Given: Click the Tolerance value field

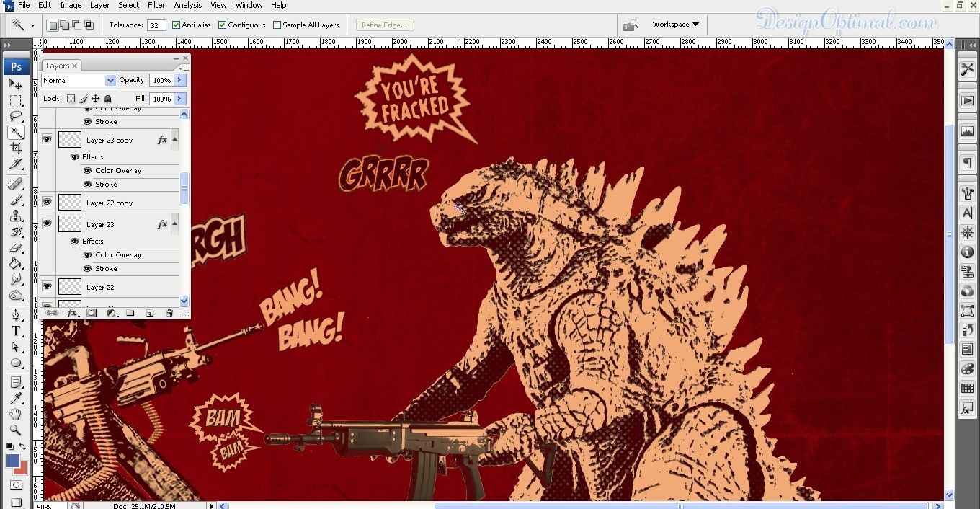Looking at the screenshot, I should click(x=156, y=25).
